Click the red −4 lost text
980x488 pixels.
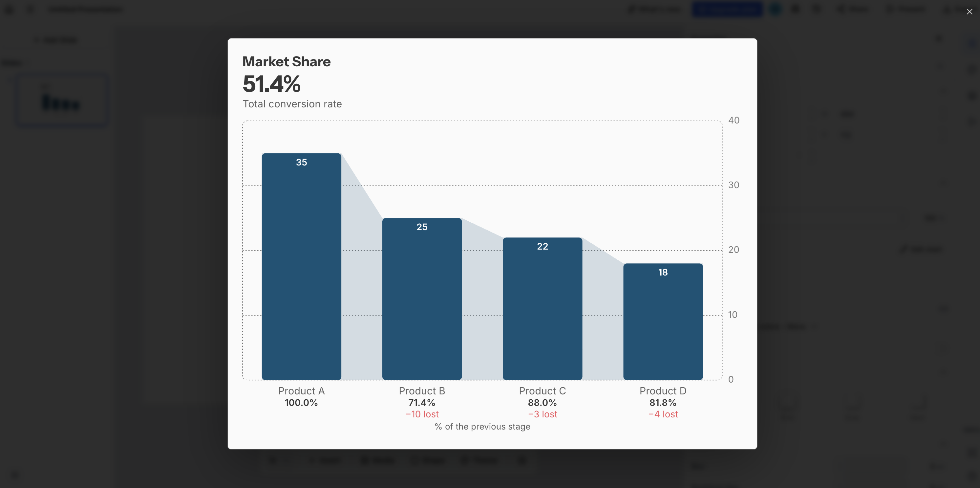tap(663, 414)
